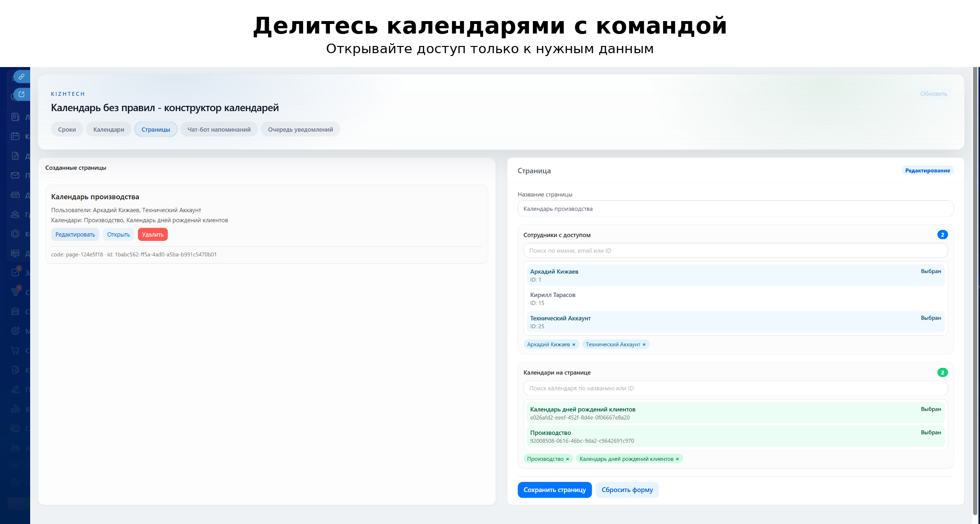This screenshot has height=524, width=980.
Task: Click the Название страницы input field
Action: [x=735, y=209]
